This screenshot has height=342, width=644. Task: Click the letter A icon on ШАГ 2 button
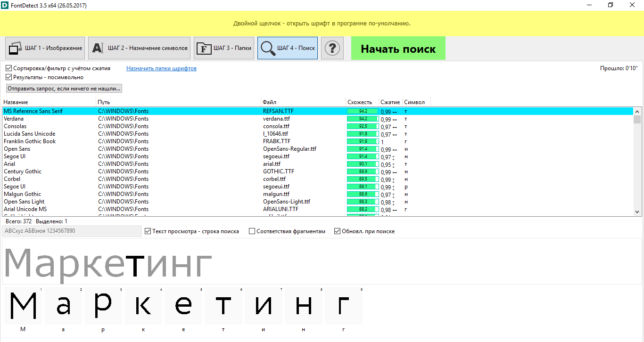pos(98,48)
